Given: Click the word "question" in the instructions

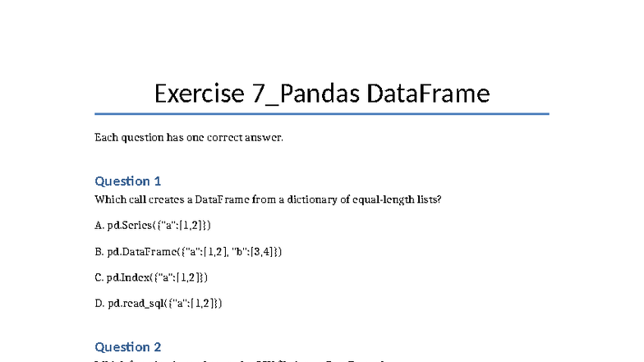Looking at the screenshot, I should click(x=143, y=137).
